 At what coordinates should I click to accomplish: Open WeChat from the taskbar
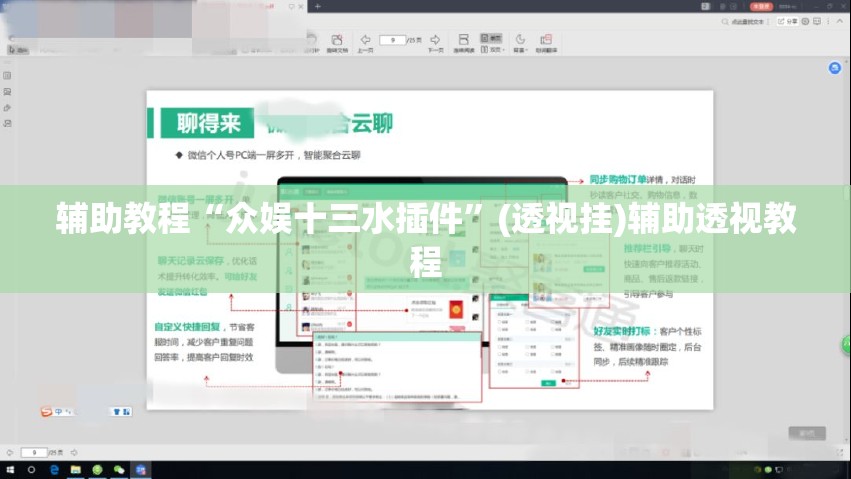click(x=119, y=470)
